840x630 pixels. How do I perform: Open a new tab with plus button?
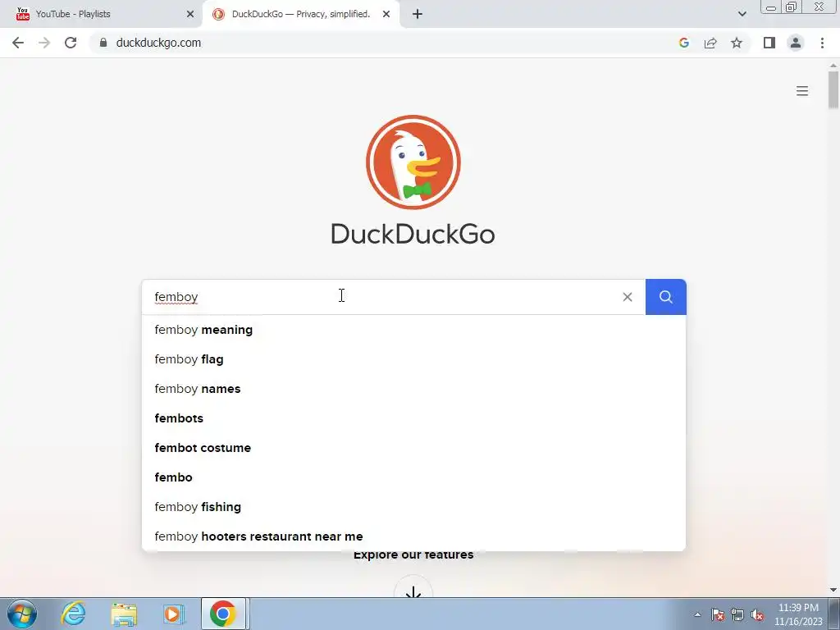[418, 15]
